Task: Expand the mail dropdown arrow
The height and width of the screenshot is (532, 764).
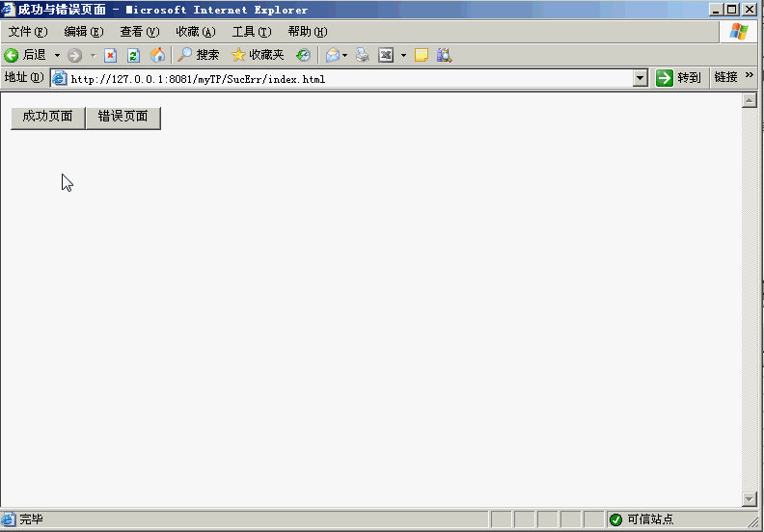Action: click(345, 56)
